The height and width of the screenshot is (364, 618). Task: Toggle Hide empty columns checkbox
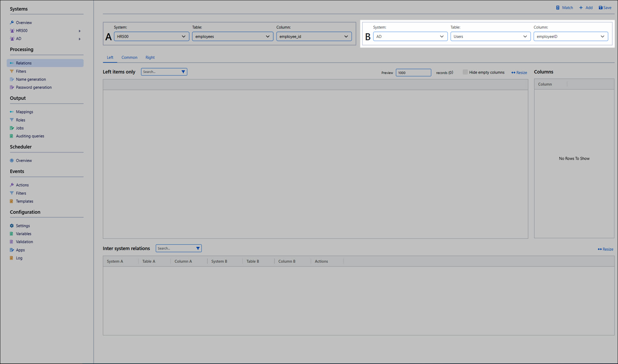[x=465, y=72]
